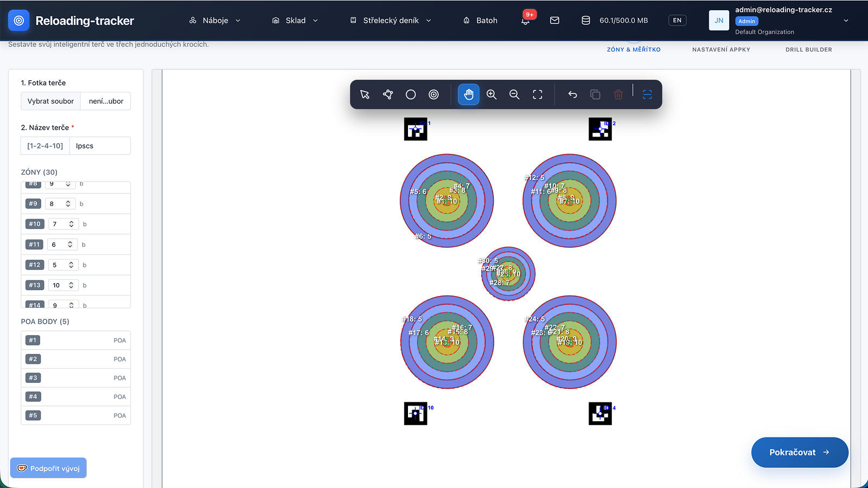Expand the admin account menu chevron
868x488 pixels.
tap(846, 20)
